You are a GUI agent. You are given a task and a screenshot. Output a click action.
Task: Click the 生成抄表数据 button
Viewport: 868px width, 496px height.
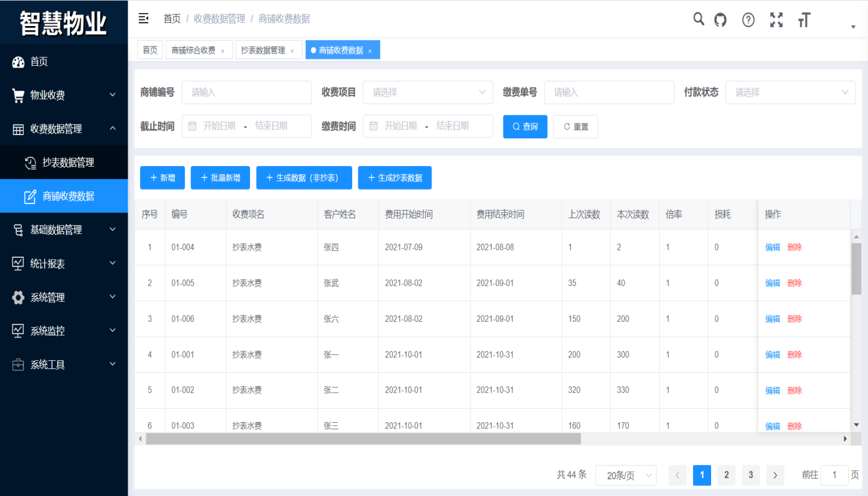click(395, 177)
